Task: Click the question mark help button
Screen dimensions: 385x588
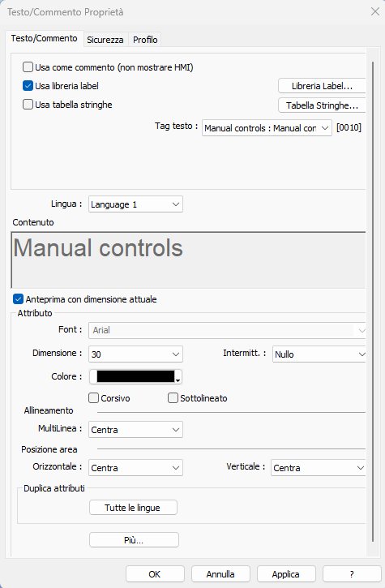Action: coord(351,574)
